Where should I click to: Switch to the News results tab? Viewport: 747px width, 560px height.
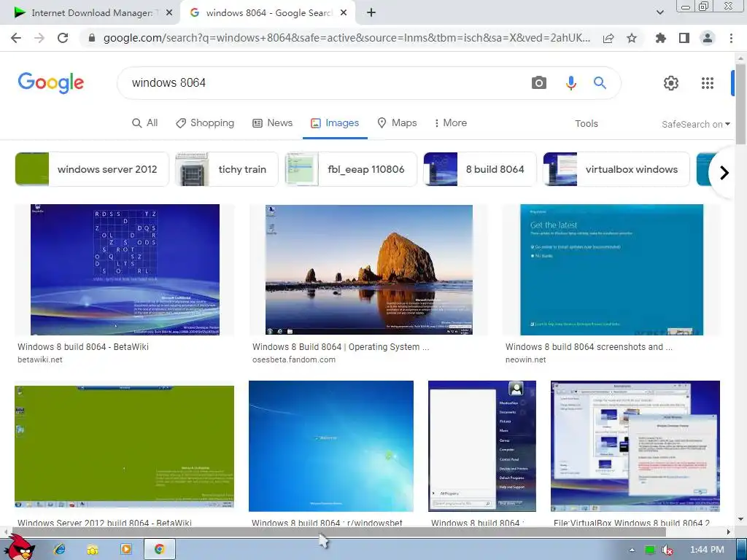(273, 122)
